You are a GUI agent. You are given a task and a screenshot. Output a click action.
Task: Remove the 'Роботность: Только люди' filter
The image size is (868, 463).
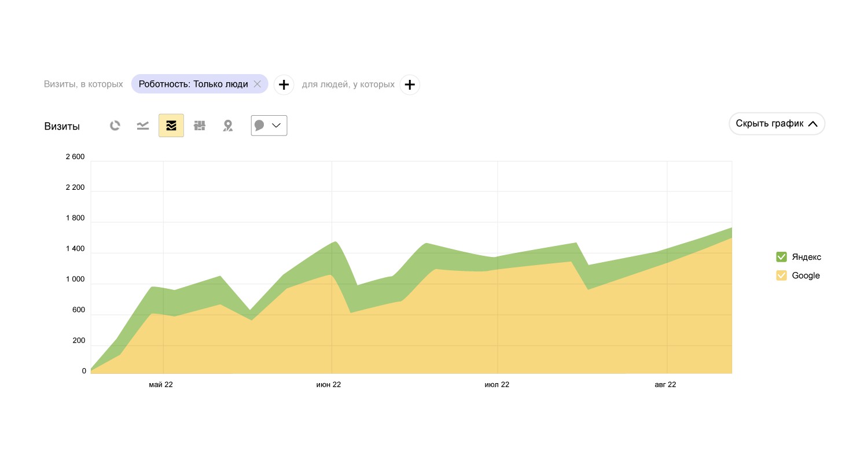(x=258, y=84)
